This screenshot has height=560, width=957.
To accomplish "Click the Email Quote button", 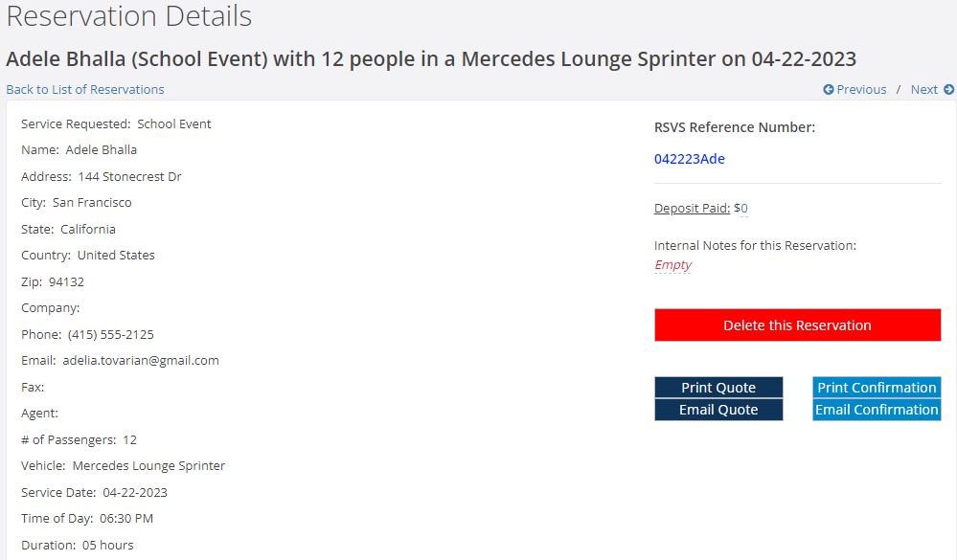I will point(718,410).
